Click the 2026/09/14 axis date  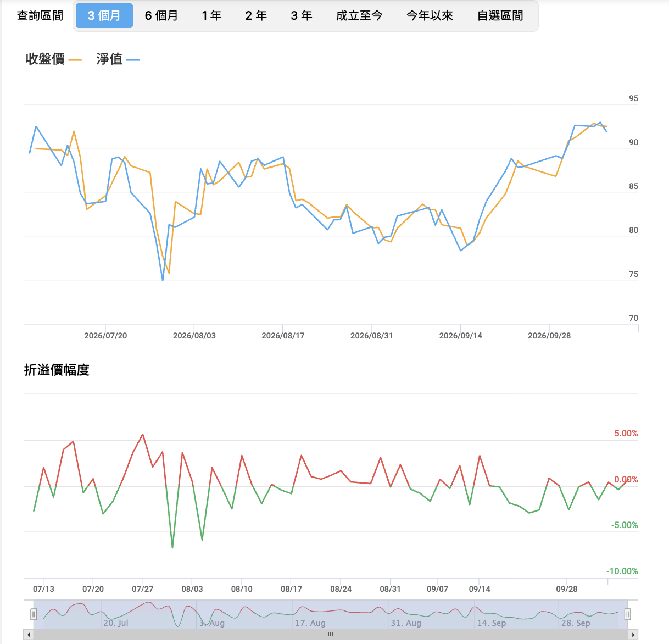(461, 336)
